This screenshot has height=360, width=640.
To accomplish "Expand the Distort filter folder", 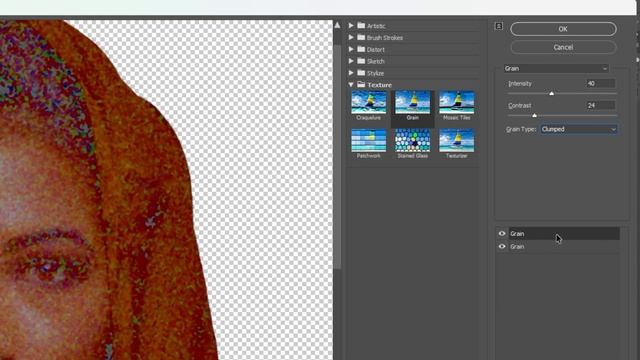I will point(351,49).
